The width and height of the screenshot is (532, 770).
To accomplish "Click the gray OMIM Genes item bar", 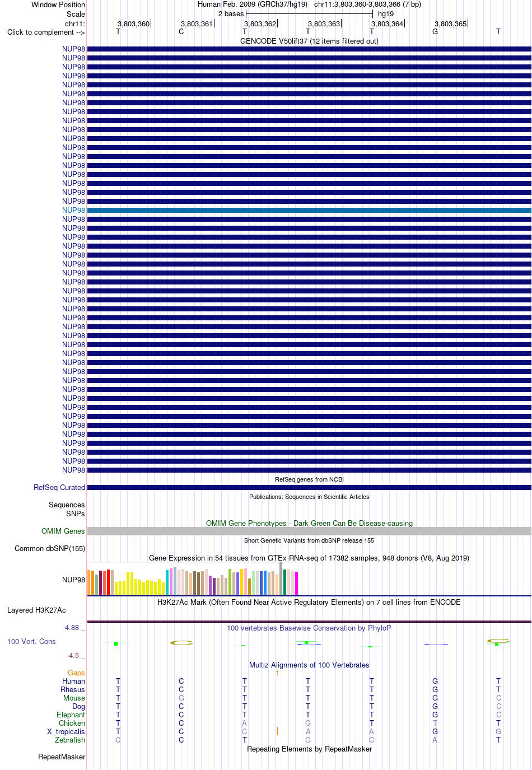I will coord(309,531).
